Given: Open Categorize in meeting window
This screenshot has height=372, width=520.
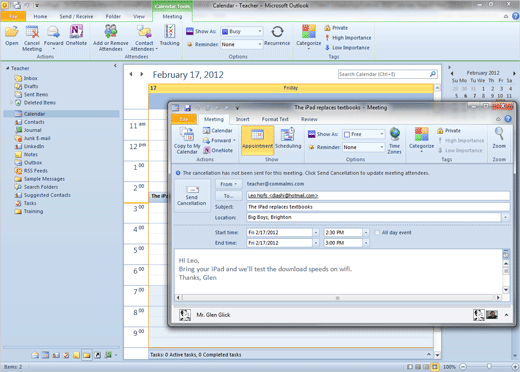Looking at the screenshot, I should pyautogui.click(x=421, y=140).
